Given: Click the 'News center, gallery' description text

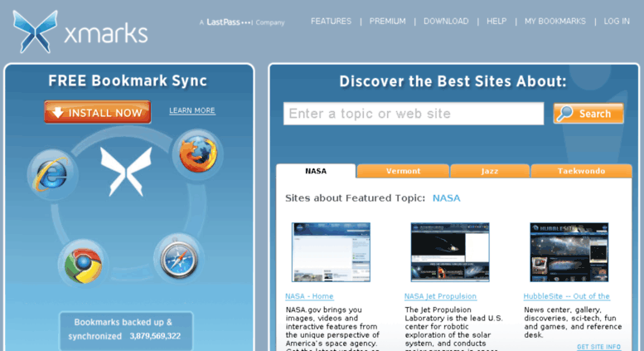Looking at the screenshot, I should click(573, 322).
